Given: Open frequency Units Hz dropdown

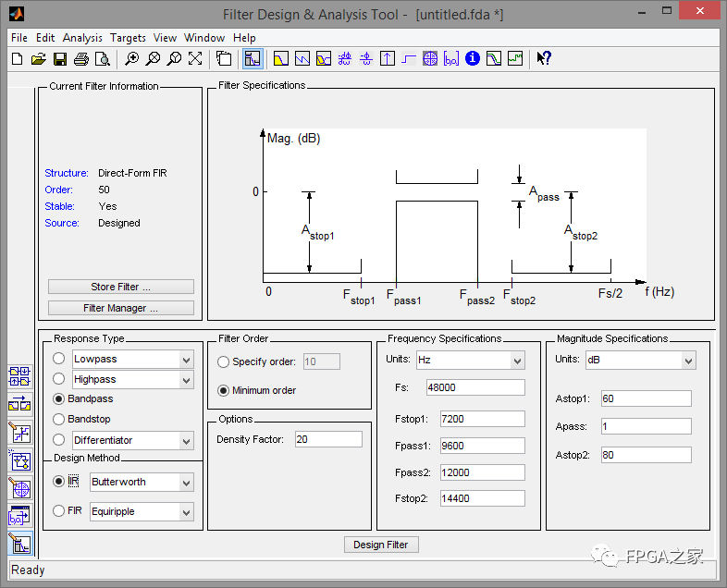Looking at the screenshot, I should [x=517, y=361].
